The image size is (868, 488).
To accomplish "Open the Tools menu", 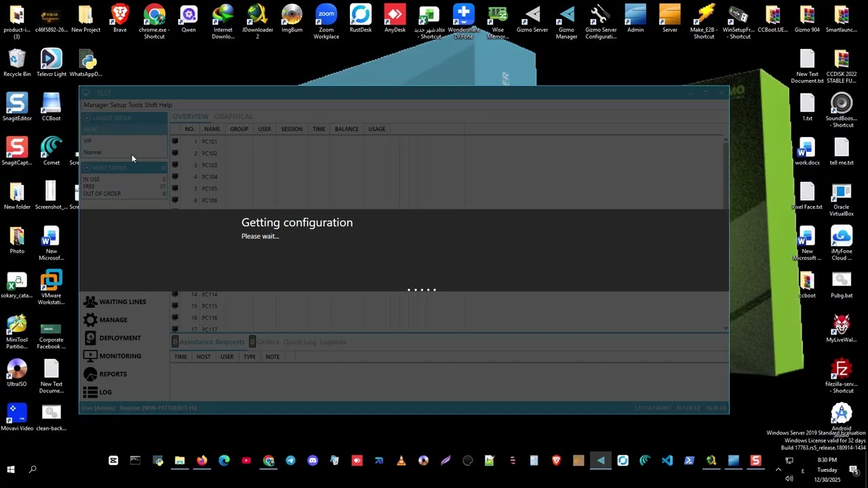I will pos(136,105).
